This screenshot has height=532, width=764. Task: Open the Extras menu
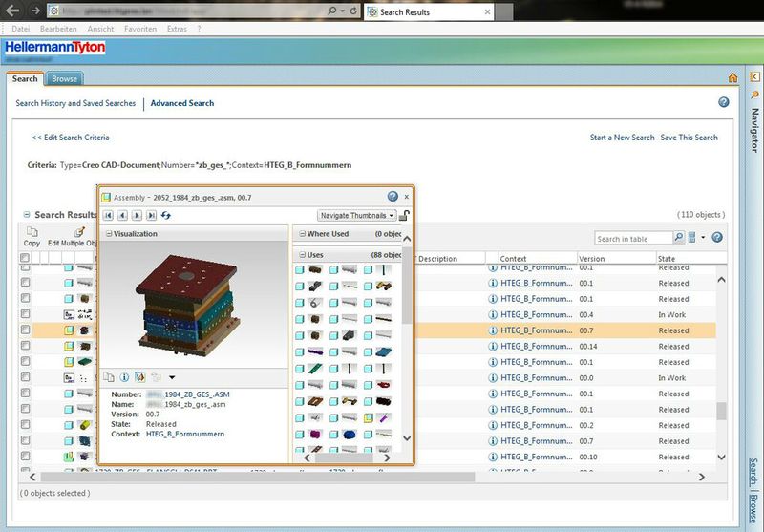(x=177, y=29)
